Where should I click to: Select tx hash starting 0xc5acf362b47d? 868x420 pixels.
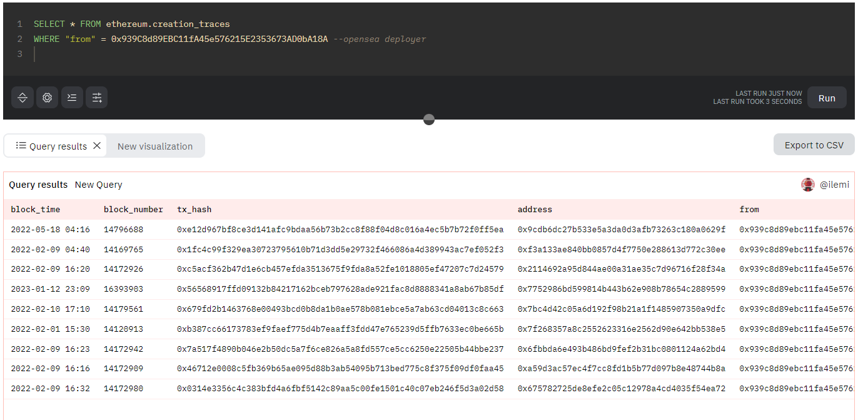tap(340, 269)
